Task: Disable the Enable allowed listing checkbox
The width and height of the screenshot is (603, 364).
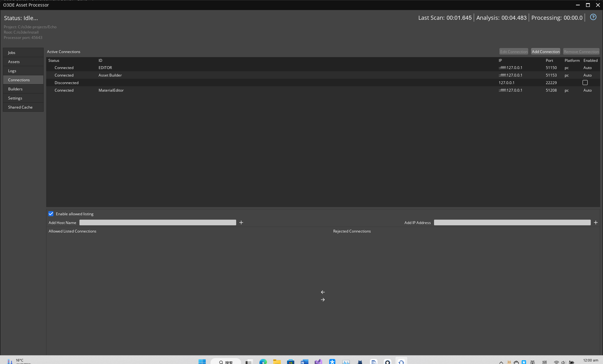Action: tap(51, 214)
